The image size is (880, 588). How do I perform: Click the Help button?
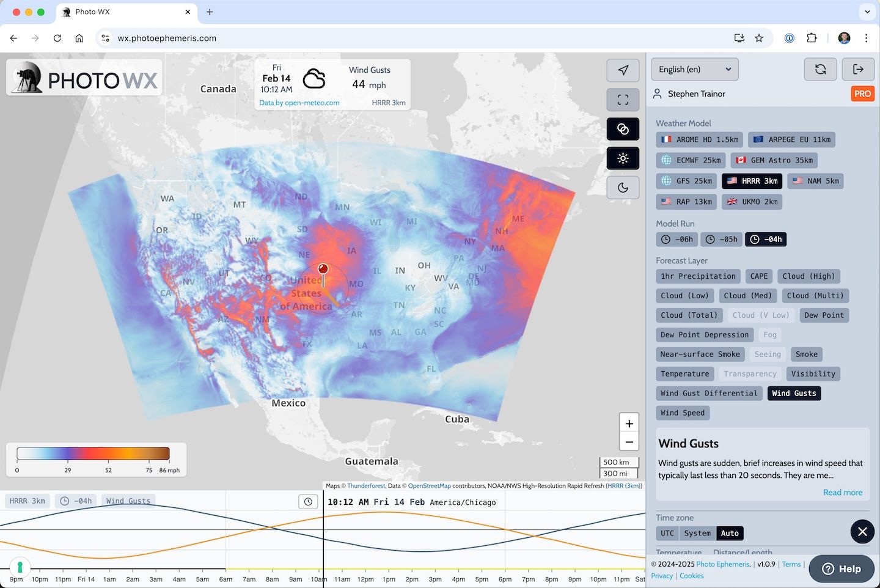(x=841, y=568)
